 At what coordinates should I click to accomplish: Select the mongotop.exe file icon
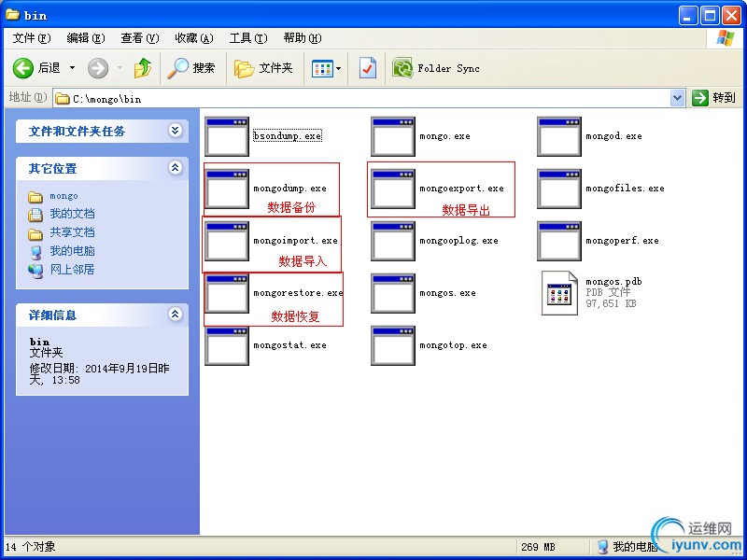(393, 346)
